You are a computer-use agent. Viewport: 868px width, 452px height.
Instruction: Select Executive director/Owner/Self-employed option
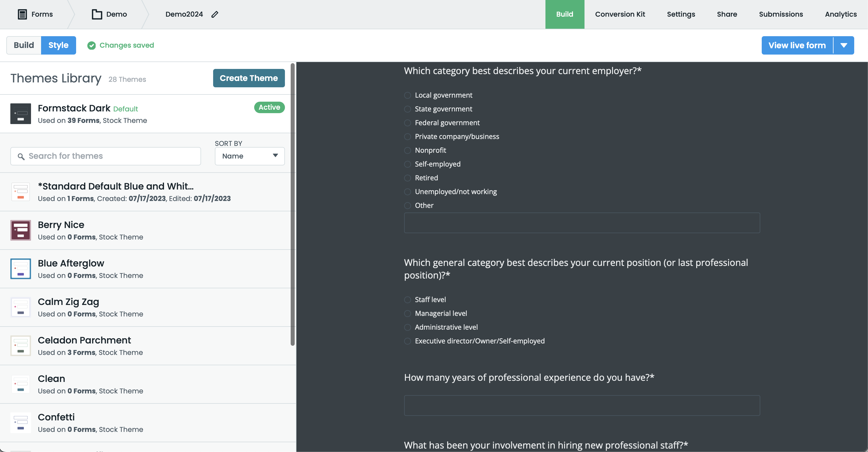coord(407,341)
